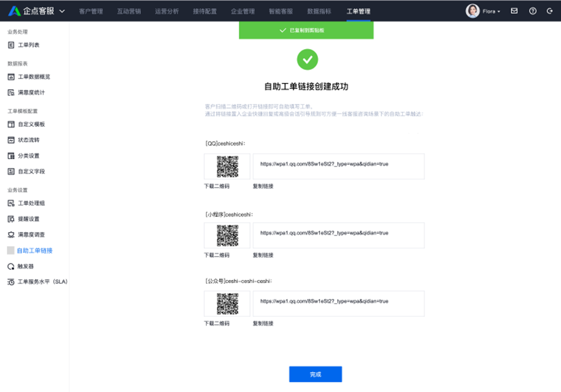Select the 工单管理 top tab
This screenshot has height=392, width=561.
[x=358, y=11]
